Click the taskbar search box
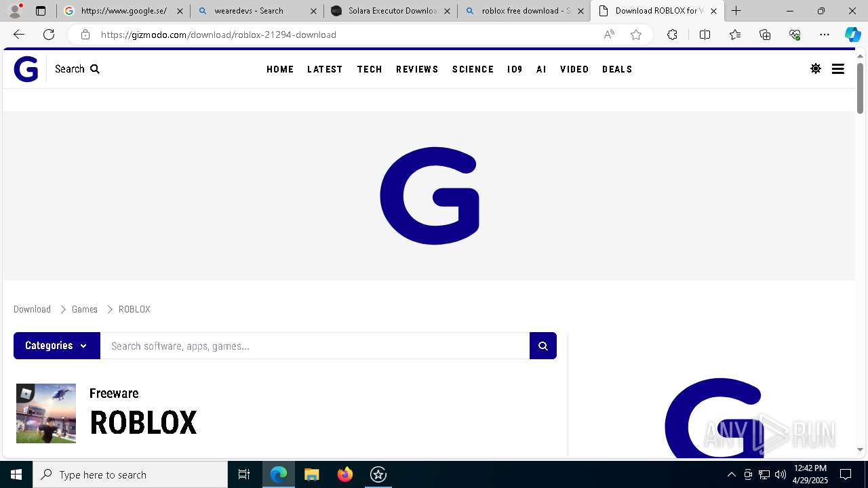The height and width of the screenshot is (488, 868). 130,474
